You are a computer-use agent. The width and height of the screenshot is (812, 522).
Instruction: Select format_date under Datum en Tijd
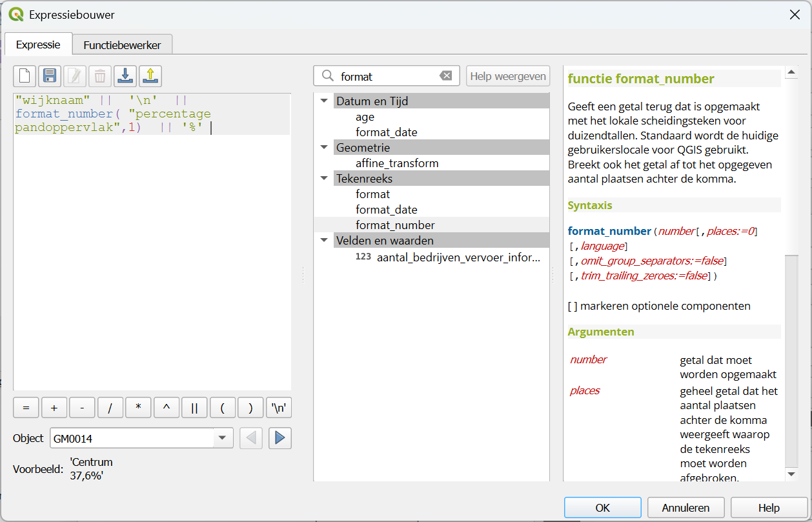(x=386, y=132)
